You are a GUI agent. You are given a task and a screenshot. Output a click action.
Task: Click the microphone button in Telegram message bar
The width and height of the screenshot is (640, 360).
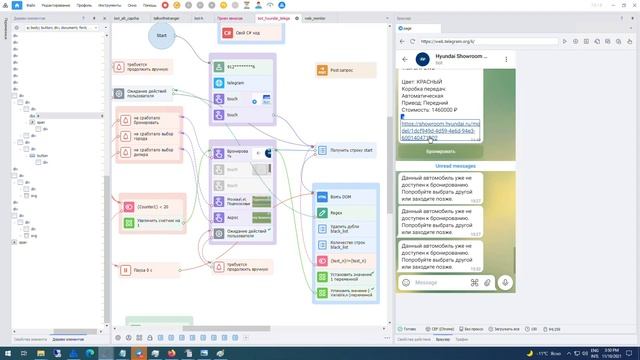point(505,282)
